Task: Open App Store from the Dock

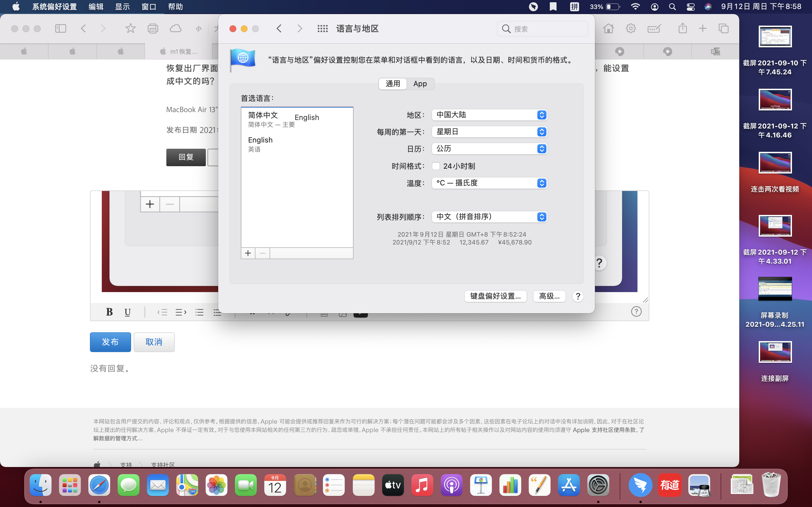Action: 569,485
